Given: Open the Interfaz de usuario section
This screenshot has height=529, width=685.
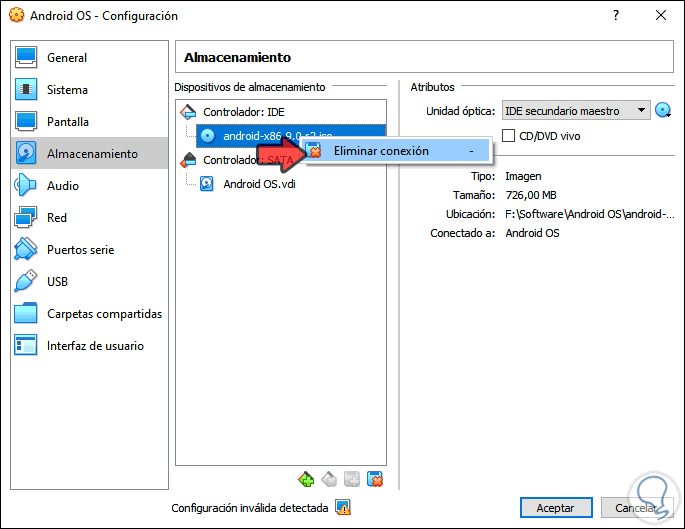Looking at the screenshot, I should pyautogui.click(x=89, y=346).
